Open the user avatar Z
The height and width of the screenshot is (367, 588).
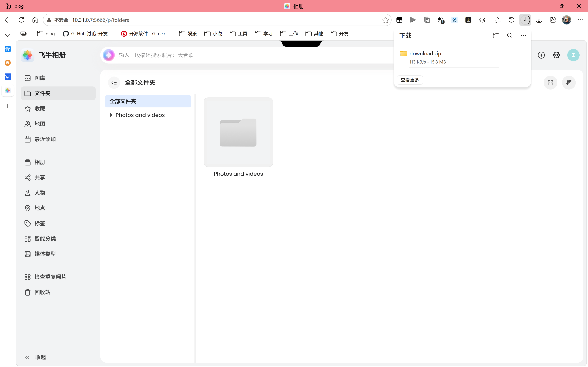click(x=573, y=55)
